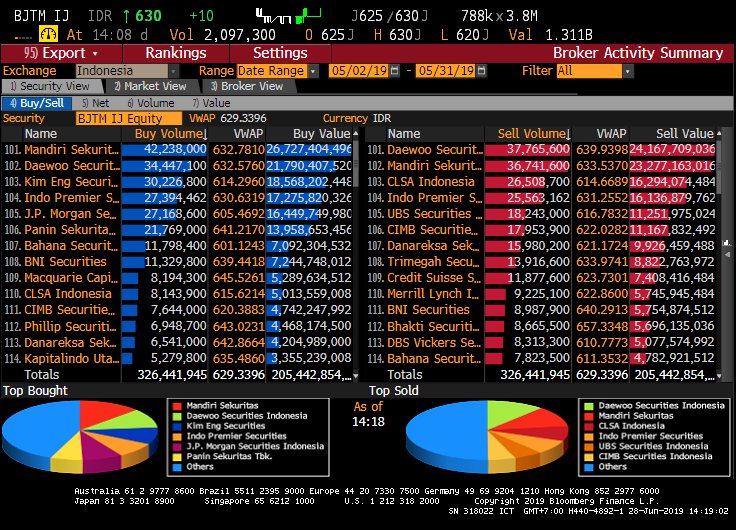Edit the start date 05/02/19 field
Screen dimensions: 736x530
[x=360, y=71]
